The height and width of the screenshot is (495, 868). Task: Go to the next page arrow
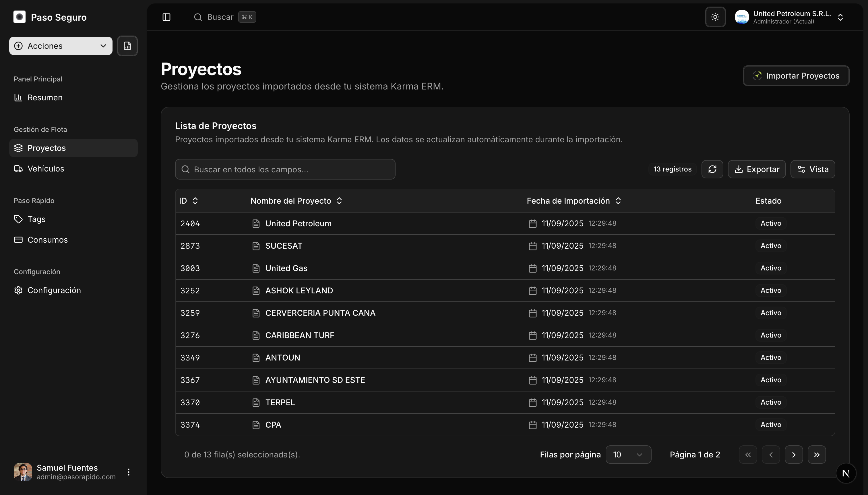point(793,455)
